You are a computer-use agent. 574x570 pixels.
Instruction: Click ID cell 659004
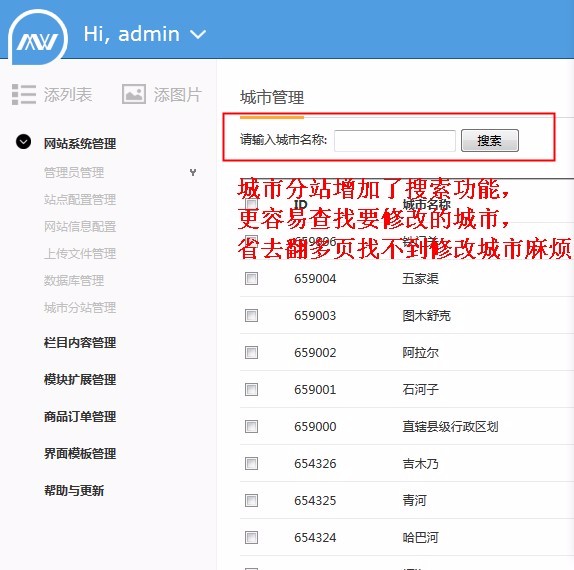point(315,279)
